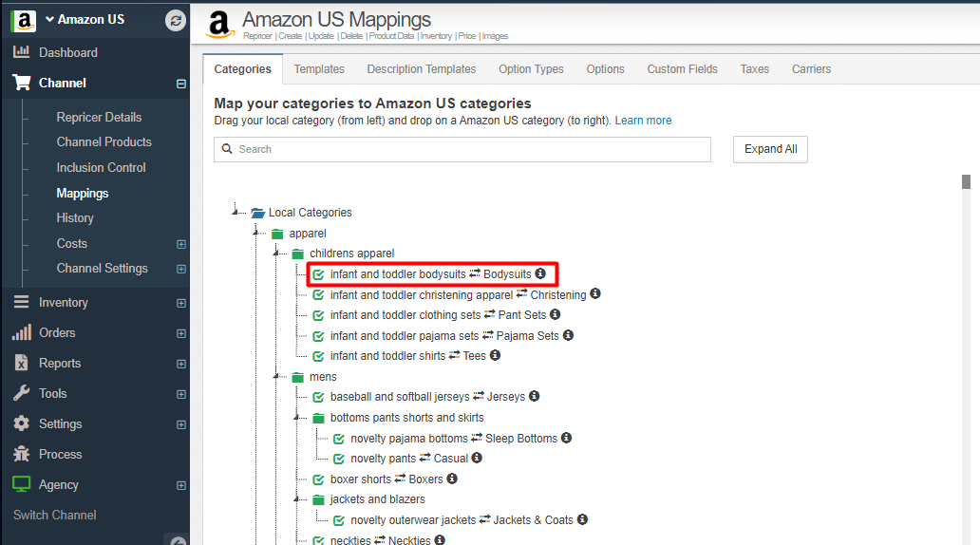
Task: Open the Custom Fields tab
Action: point(682,68)
